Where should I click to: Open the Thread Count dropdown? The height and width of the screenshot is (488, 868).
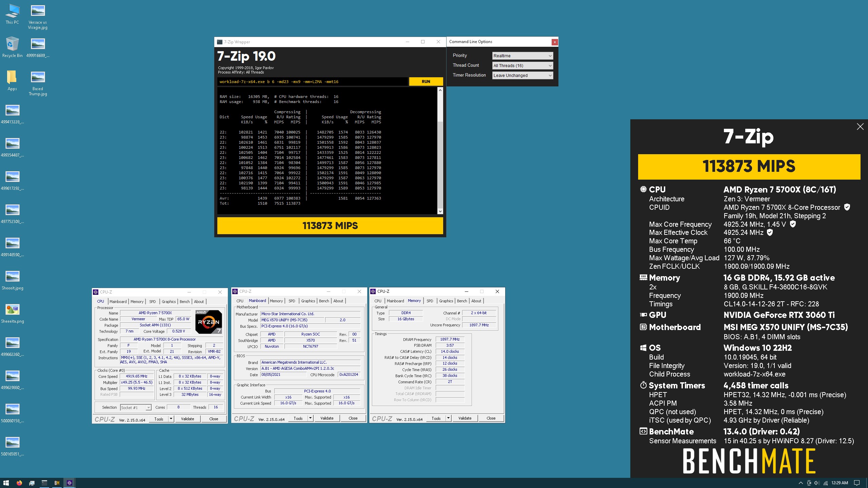coord(522,65)
